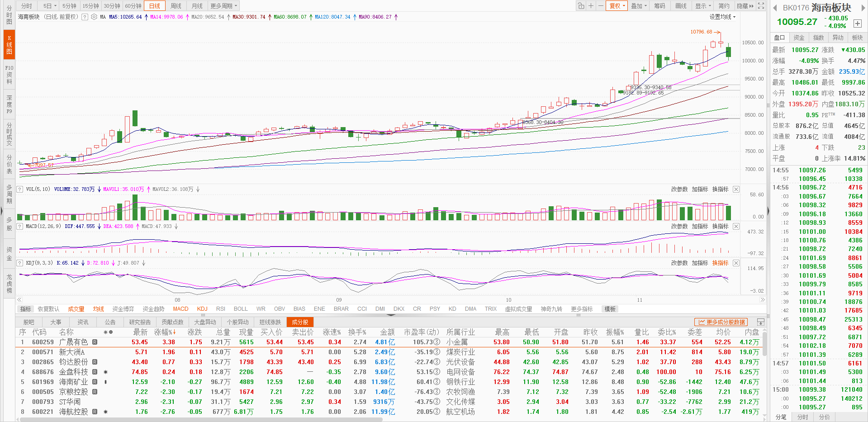Image resolution: width=868 pixels, height=422 pixels.
Task: Toggle 均线 moving average display
Action: tap(98, 309)
